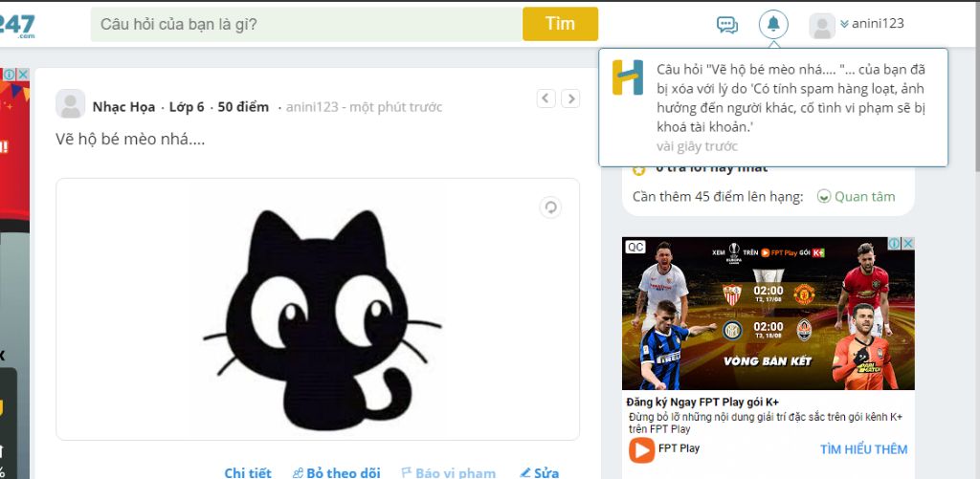Click the yellow Tìm search button
The height and width of the screenshot is (479, 980).
tap(560, 24)
